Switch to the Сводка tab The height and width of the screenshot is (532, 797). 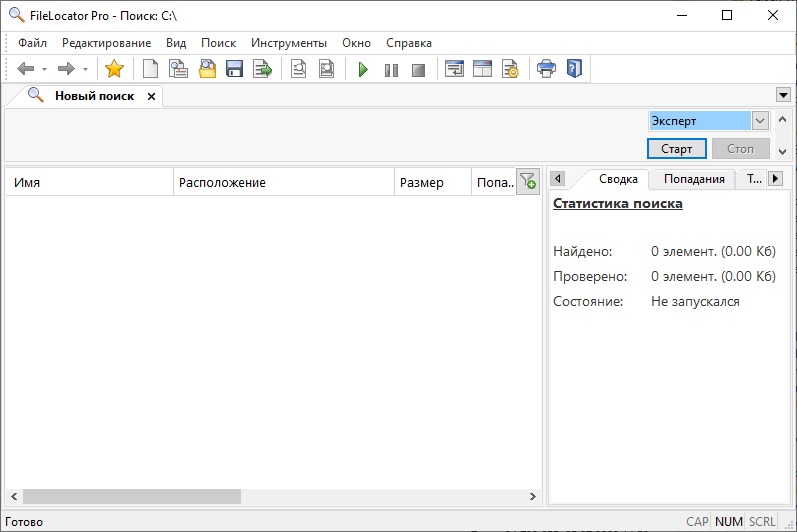coord(618,179)
